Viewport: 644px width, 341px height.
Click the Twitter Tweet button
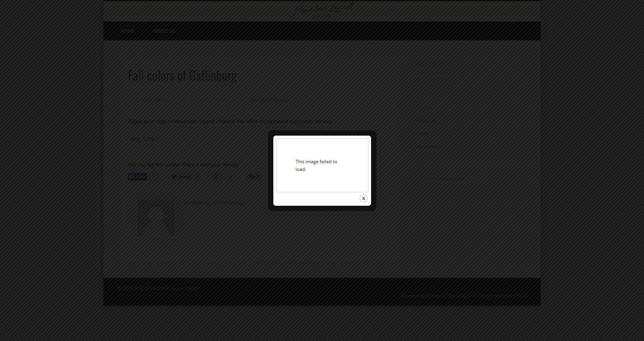[x=181, y=177]
